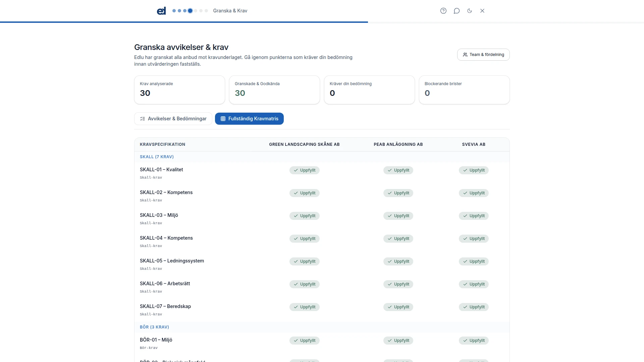
Task: Click the Green Landscaping Skåne AB column header
Action: (x=304, y=144)
